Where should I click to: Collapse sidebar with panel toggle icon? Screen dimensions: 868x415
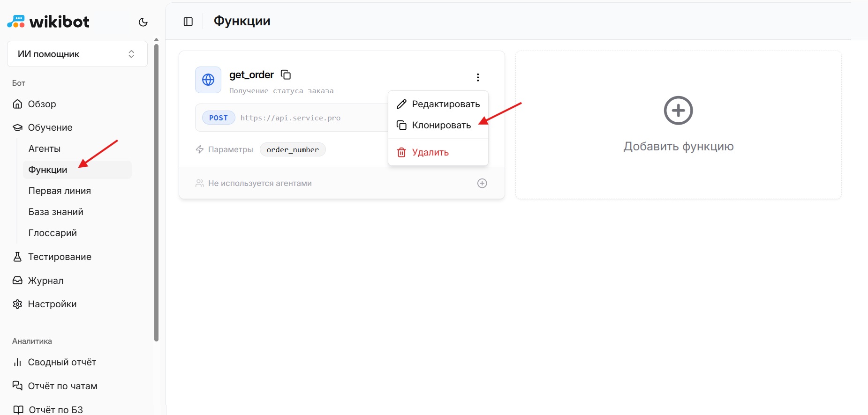(x=188, y=22)
